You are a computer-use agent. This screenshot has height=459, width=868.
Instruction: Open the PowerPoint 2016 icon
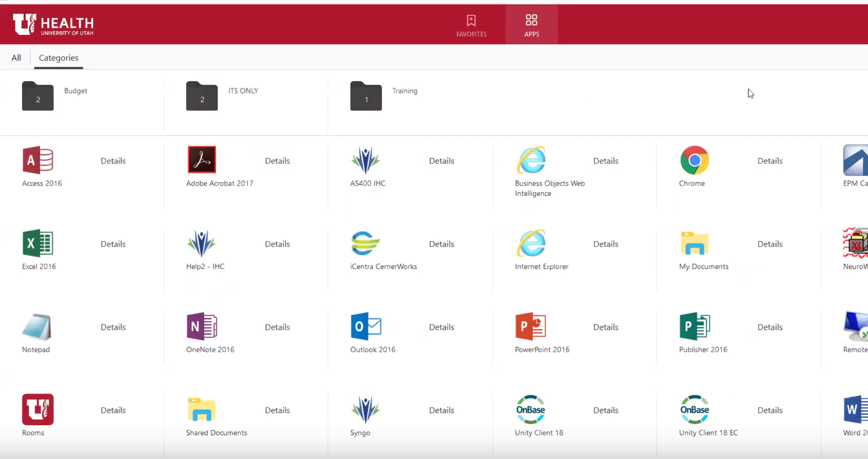tap(530, 327)
